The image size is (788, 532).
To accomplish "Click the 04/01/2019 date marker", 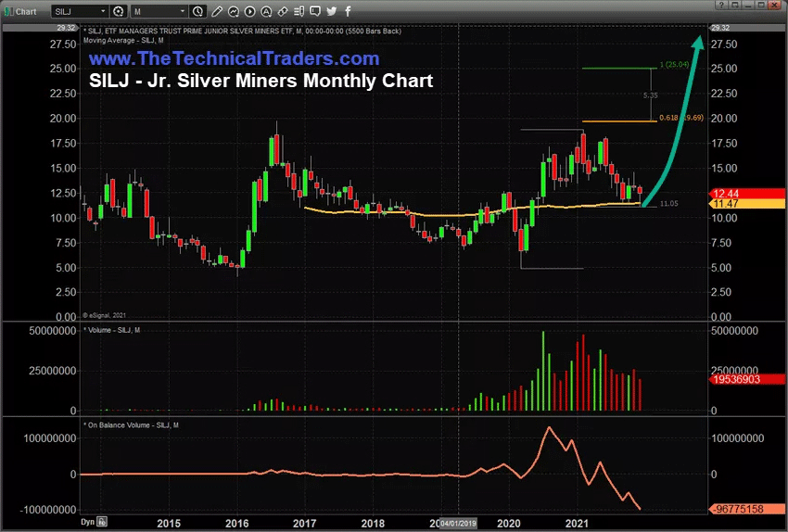I will pos(460,521).
